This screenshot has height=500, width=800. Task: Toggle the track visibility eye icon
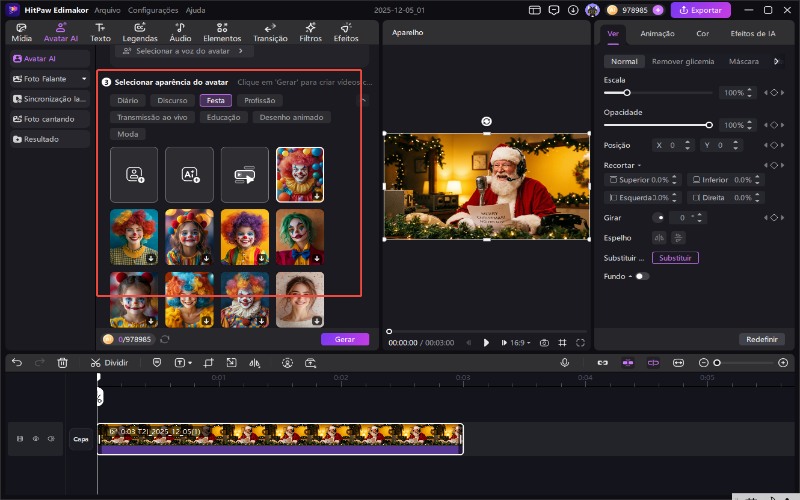point(35,438)
